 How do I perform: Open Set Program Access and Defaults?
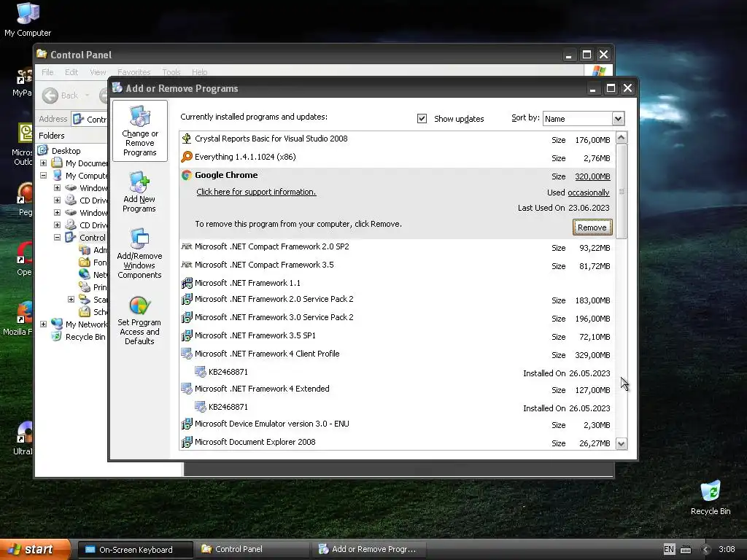(139, 320)
